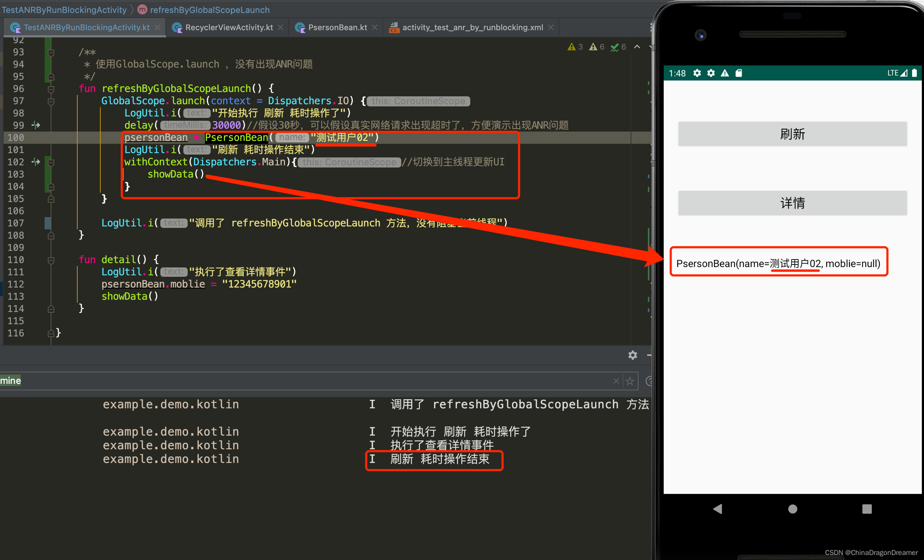This screenshot has width=924, height=560.
Task: Click the weak warnings count 6 indicator
Action: point(596,47)
